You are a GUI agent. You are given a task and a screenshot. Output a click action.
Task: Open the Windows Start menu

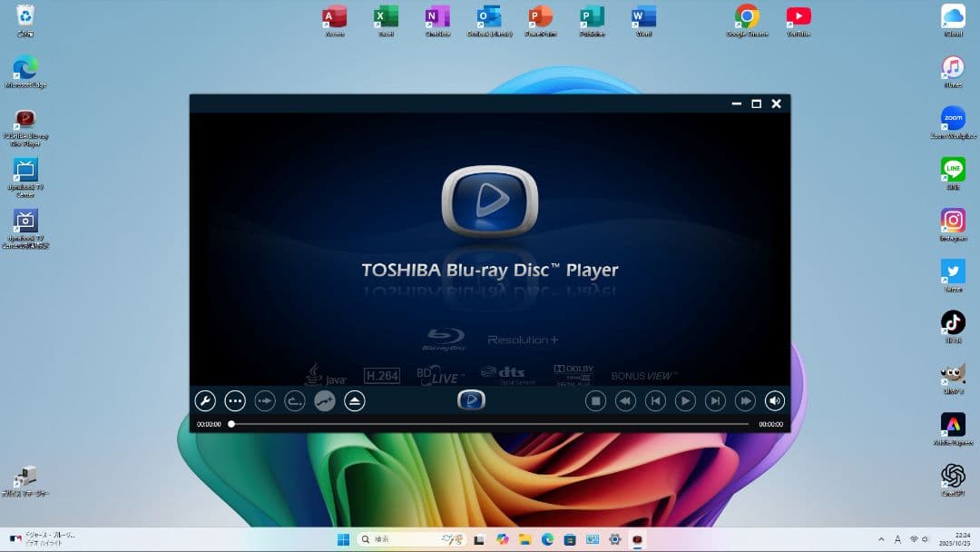point(343,538)
